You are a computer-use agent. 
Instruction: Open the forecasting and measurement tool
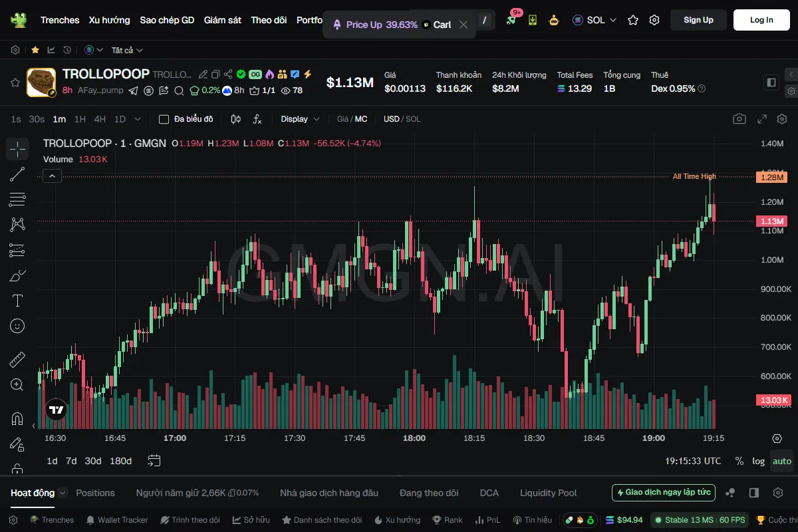coord(17,250)
